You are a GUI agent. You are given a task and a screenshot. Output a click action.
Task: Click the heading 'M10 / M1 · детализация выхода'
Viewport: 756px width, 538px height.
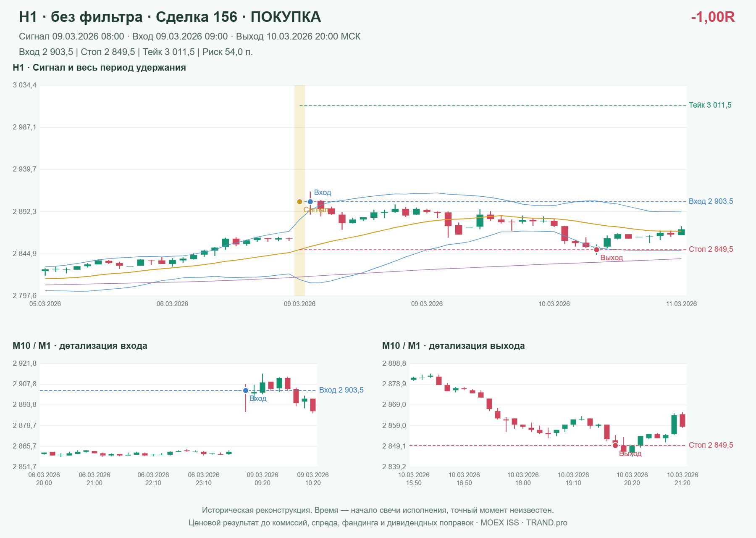coord(454,346)
